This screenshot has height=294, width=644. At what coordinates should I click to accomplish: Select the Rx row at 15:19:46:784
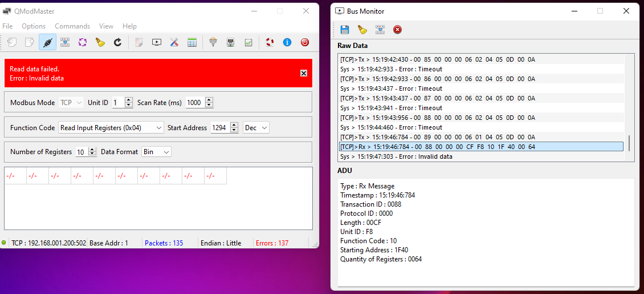(482, 146)
